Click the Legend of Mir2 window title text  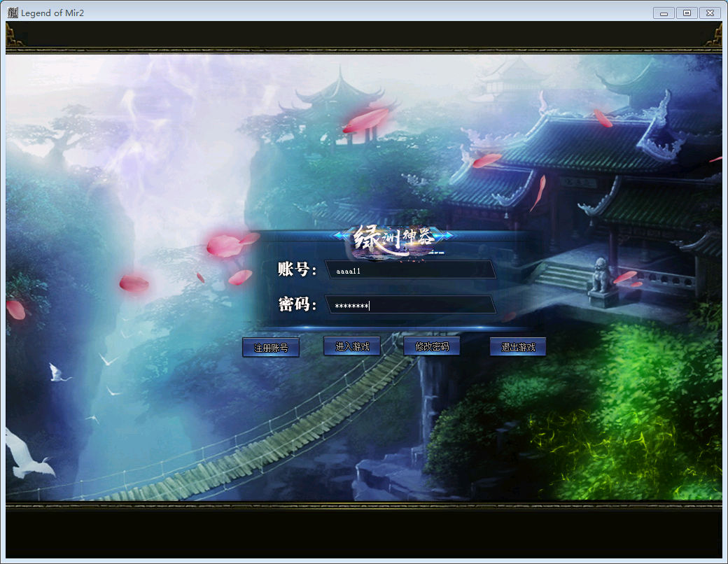click(52, 13)
